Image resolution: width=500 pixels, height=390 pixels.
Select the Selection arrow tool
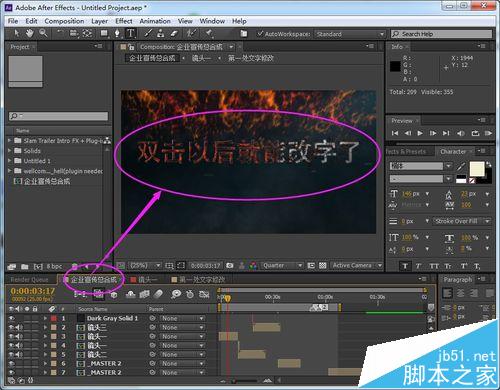point(17,33)
